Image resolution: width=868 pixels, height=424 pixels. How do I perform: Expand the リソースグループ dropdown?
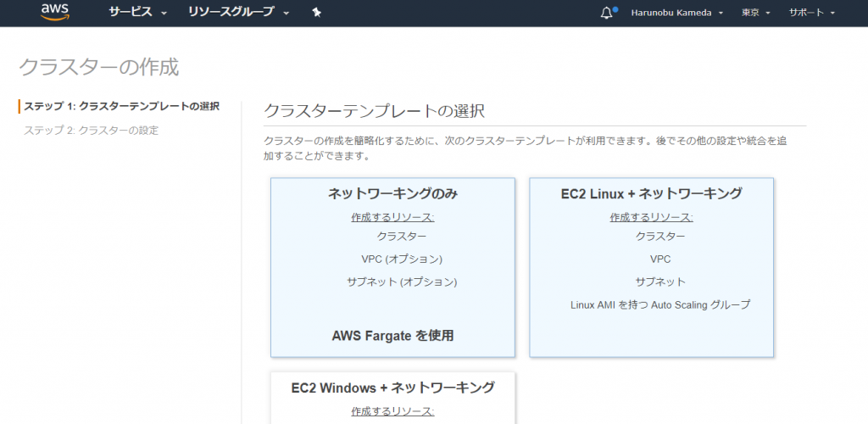pos(238,12)
